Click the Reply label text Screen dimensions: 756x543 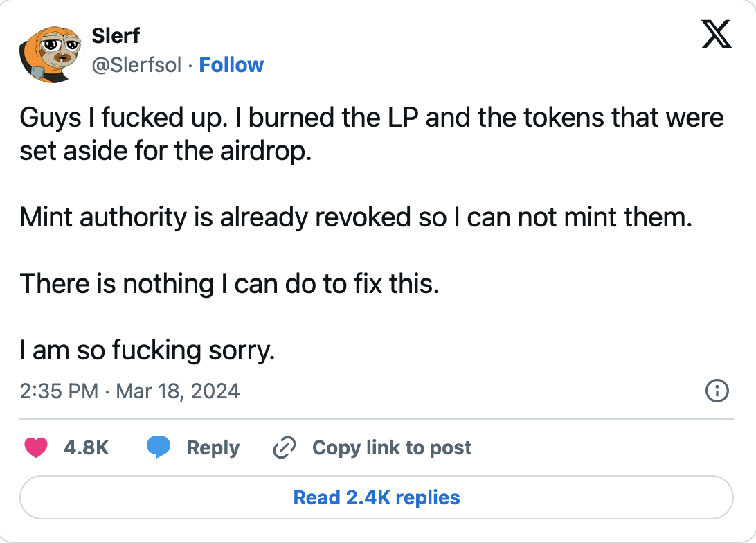coord(213,447)
